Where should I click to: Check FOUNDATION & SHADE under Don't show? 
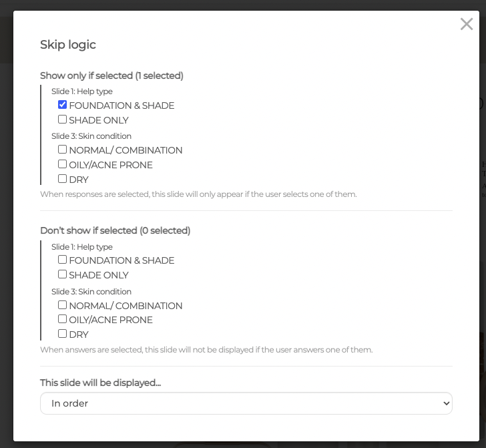(x=62, y=260)
